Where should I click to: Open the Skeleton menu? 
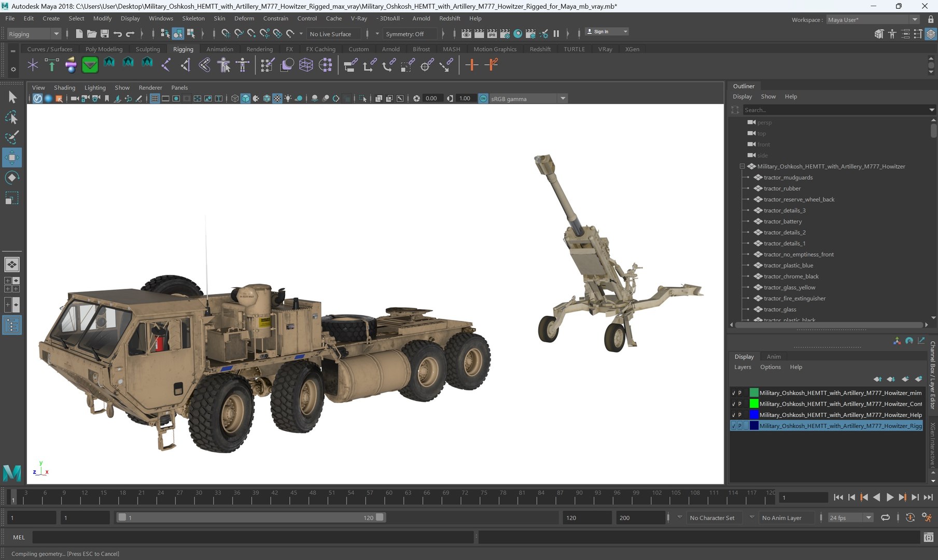pos(193,18)
